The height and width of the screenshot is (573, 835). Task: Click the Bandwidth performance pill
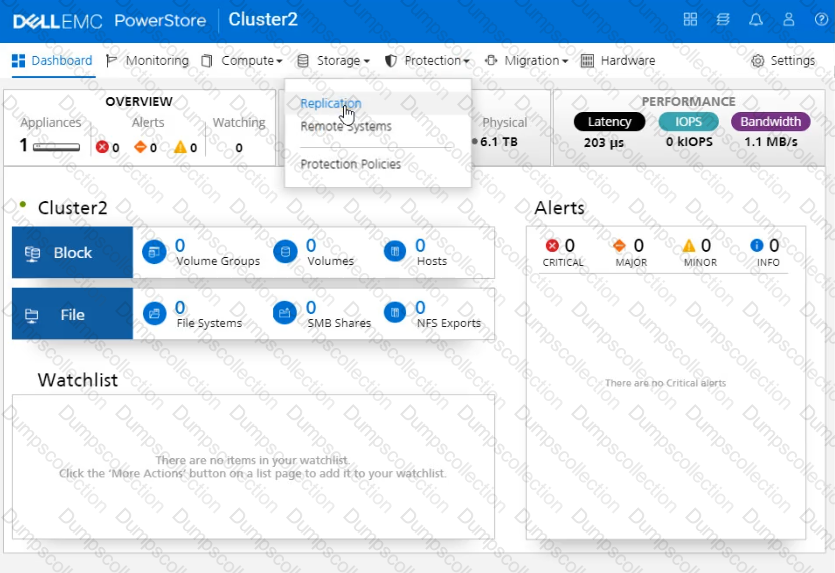click(x=770, y=122)
